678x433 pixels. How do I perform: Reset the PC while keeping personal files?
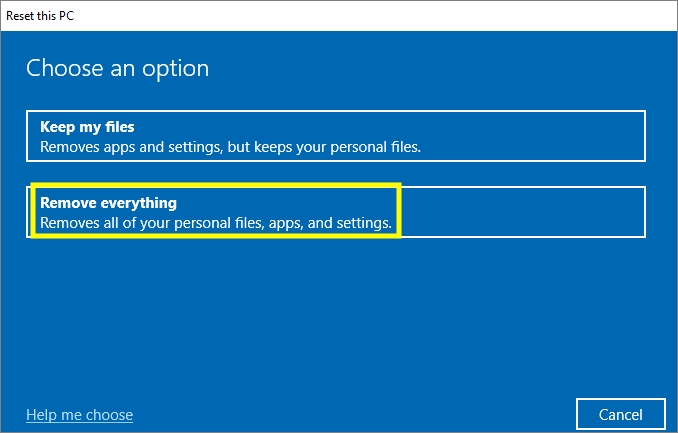pyautogui.click(x=335, y=136)
